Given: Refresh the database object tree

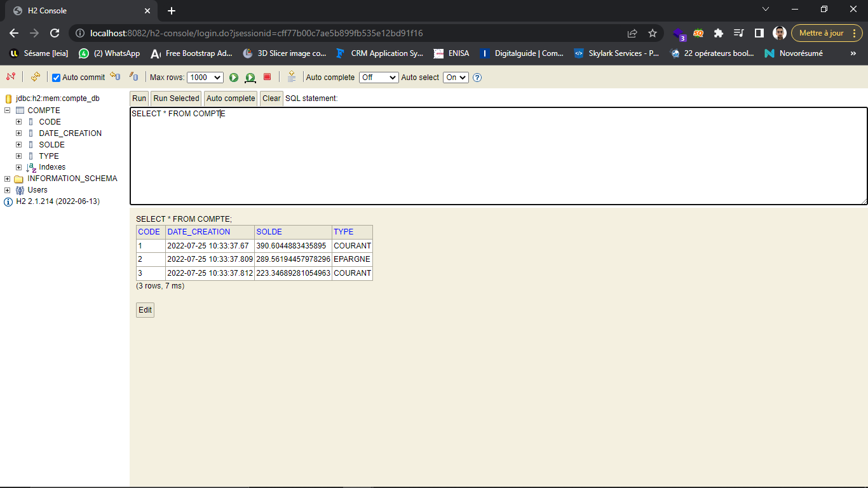Looking at the screenshot, I should [x=35, y=77].
